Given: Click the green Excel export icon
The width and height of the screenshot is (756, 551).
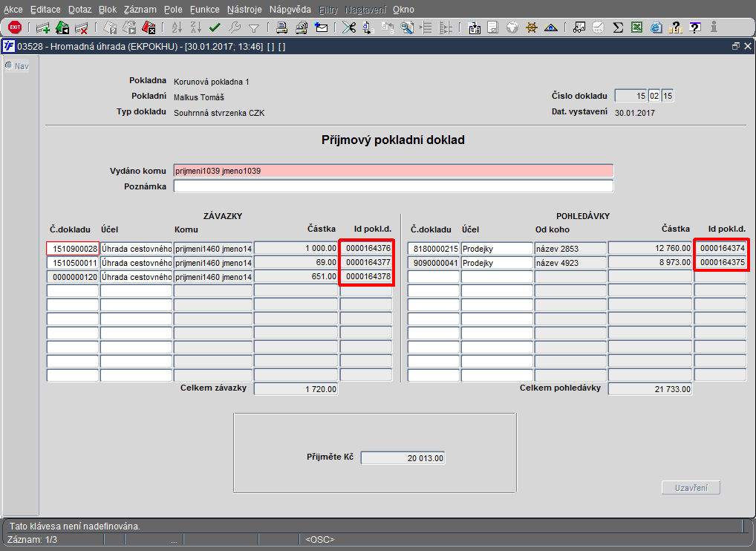Looking at the screenshot, I should [x=636, y=28].
